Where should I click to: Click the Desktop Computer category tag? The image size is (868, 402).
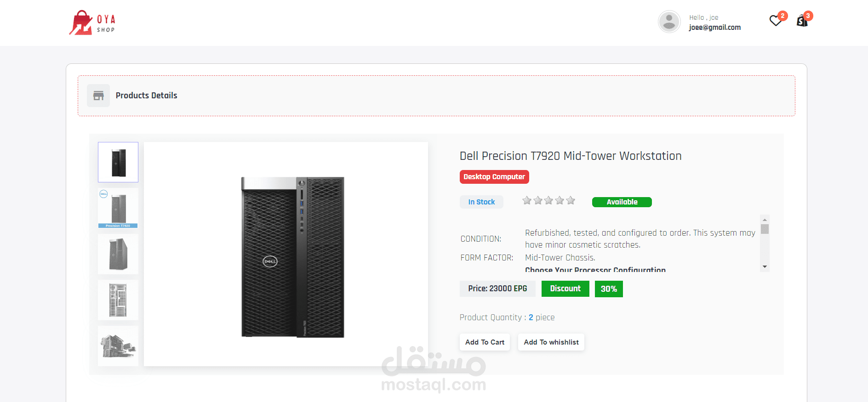tap(494, 177)
